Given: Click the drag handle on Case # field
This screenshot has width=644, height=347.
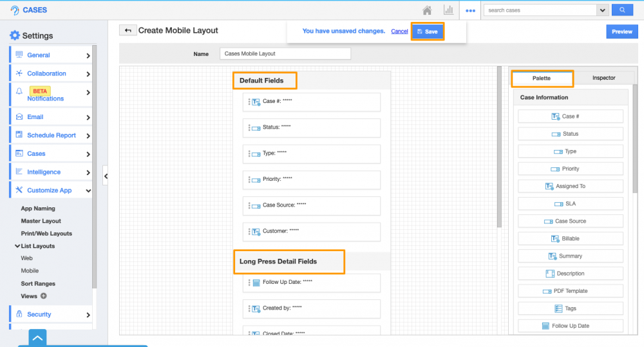Looking at the screenshot, I should click(249, 102).
